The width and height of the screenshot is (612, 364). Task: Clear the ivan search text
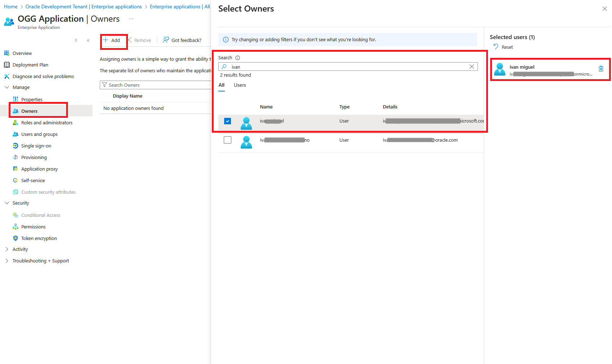click(x=472, y=67)
